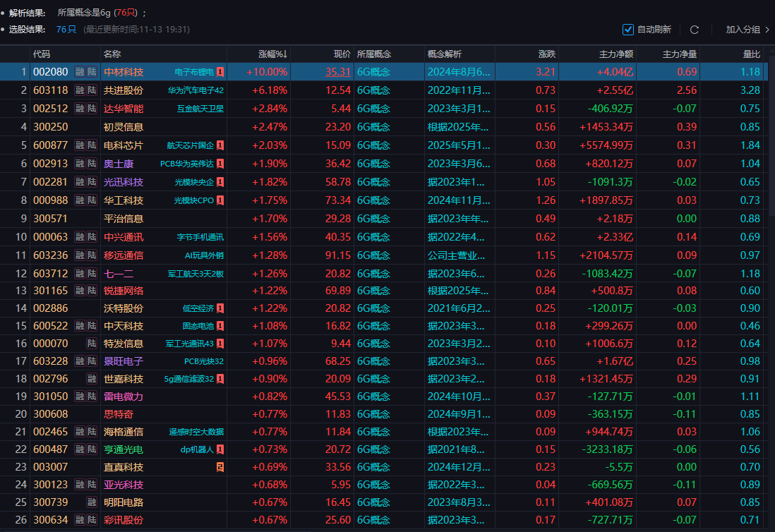Click 融 icon for 002281 光迅科技
Viewport: 775px width, 532px height.
(80, 182)
